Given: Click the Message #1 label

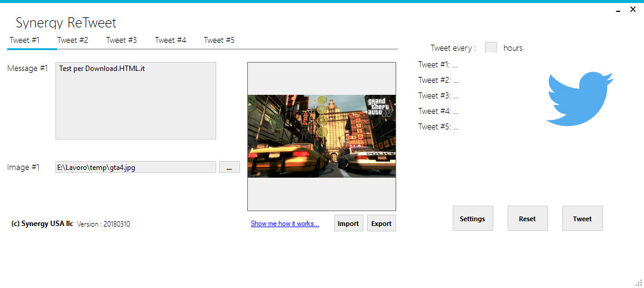Looking at the screenshot, I should pyautogui.click(x=27, y=68).
